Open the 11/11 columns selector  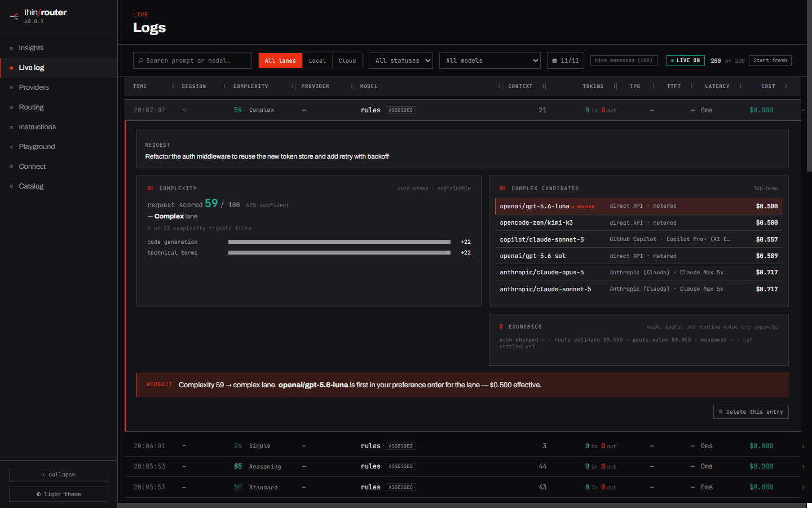pos(566,60)
